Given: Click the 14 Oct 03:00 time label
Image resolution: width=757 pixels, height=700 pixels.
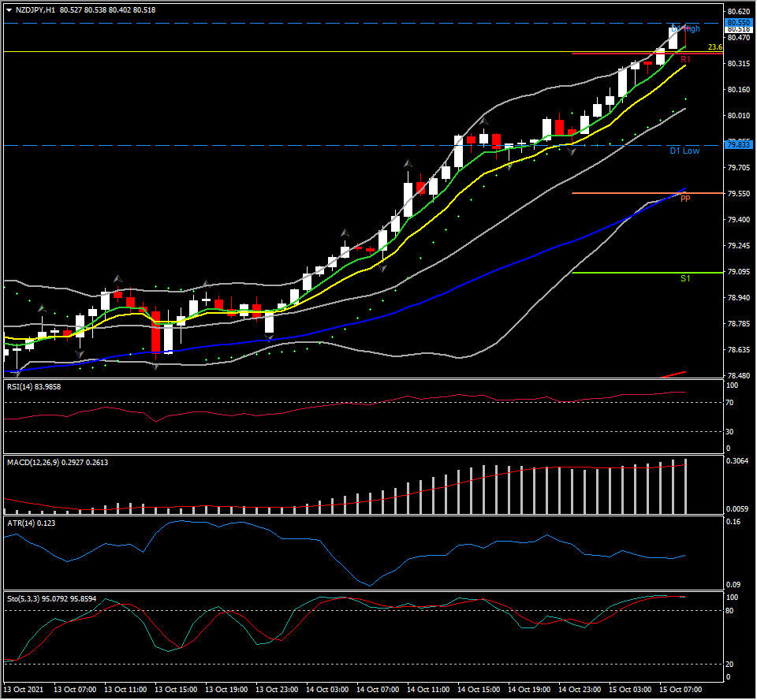Looking at the screenshot, I should coord(327,689).
